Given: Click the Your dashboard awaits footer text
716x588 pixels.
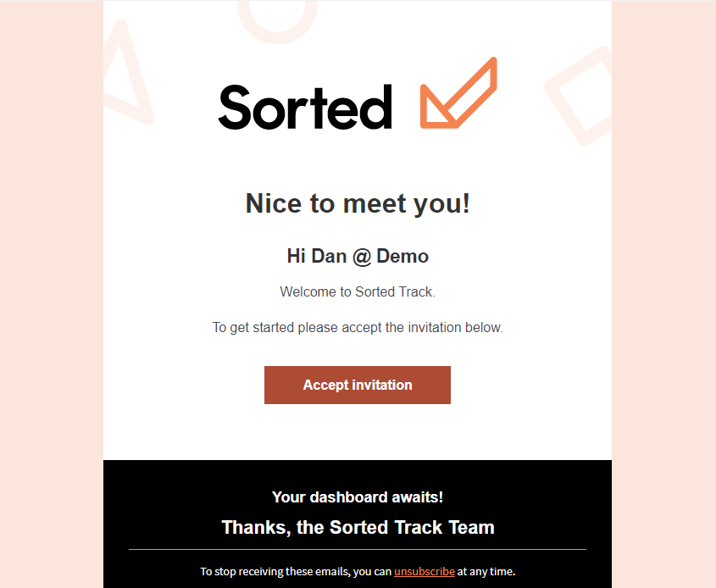Looking at the screenshot, I should (357, 497).
